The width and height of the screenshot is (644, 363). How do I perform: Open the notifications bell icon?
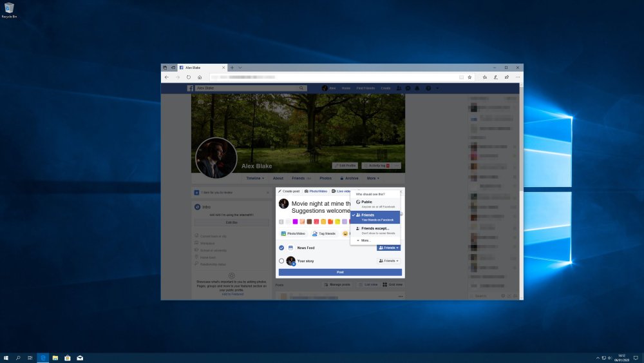[417, 88]
